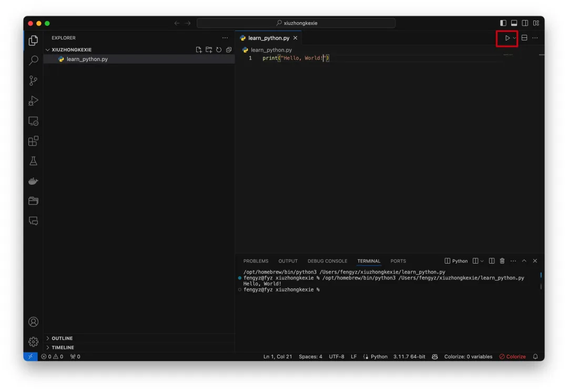This screenshot has width=568, height=392.
Task: Open the Docker view
Action: coord(33,181)
